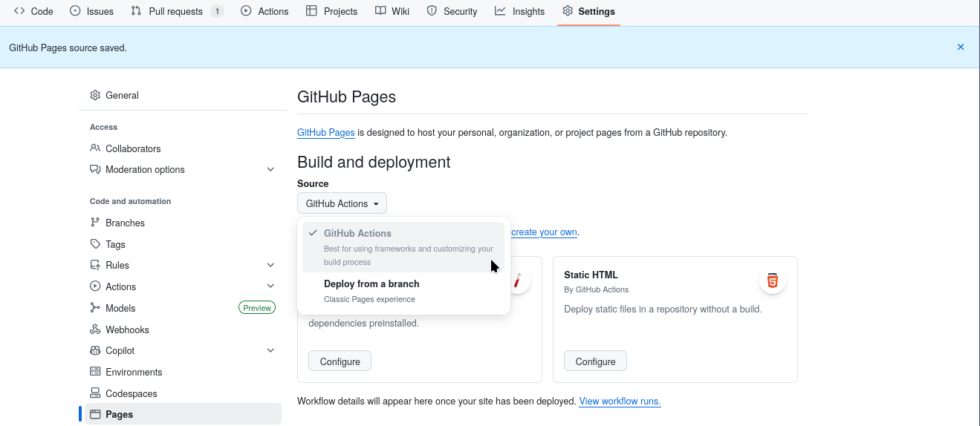Click the HTML5 icon on Static HTML card

click(x=773, y=282)
